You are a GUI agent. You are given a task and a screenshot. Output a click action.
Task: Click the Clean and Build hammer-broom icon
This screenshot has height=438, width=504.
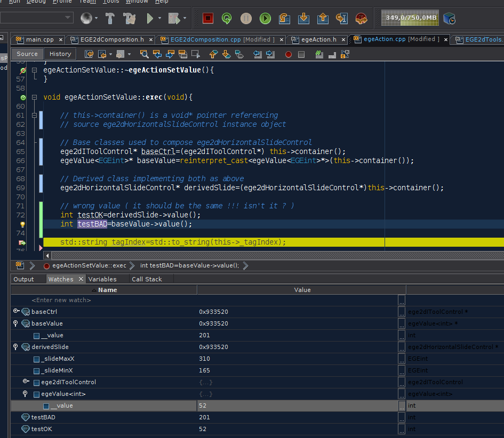(x=130, y=18)
